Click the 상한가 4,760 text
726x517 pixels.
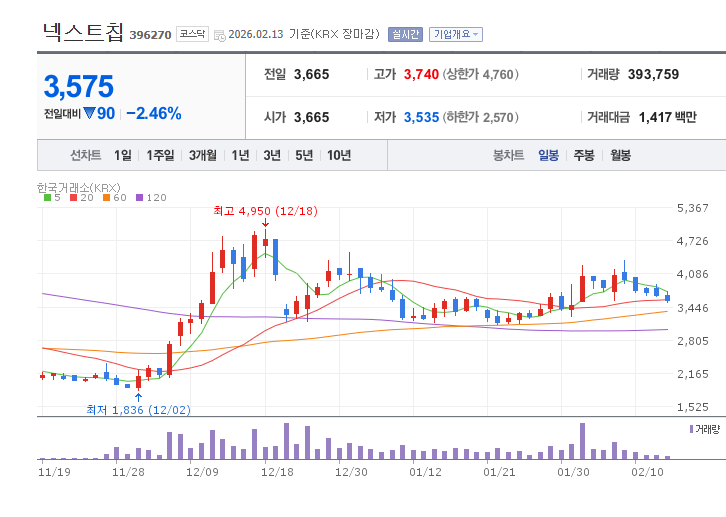tap(481, 75)
